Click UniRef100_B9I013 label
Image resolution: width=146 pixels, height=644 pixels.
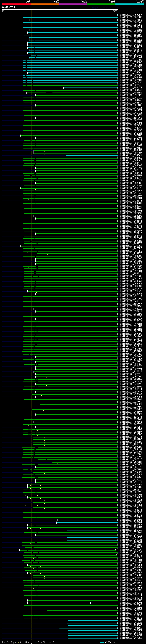point(131,40)
